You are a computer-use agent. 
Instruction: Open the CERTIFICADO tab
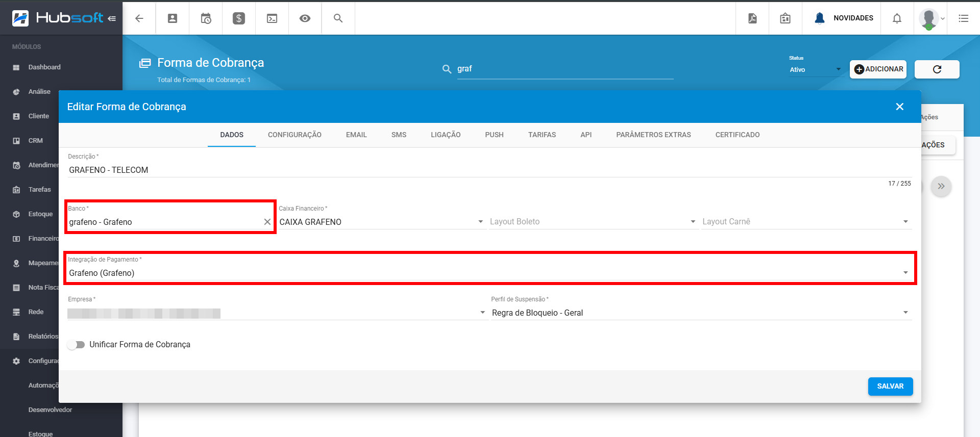(738, 135)
